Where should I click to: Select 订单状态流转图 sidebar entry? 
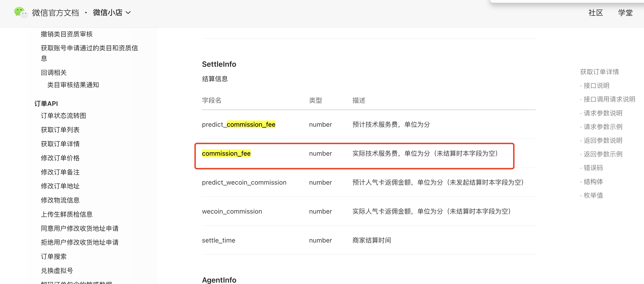(63, 116)
